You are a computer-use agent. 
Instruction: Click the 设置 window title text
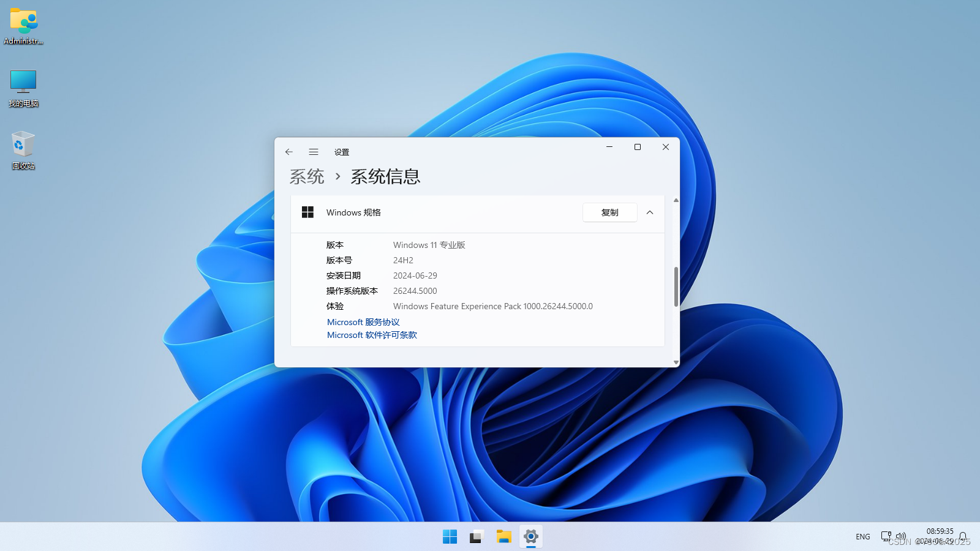coord(342,152)
